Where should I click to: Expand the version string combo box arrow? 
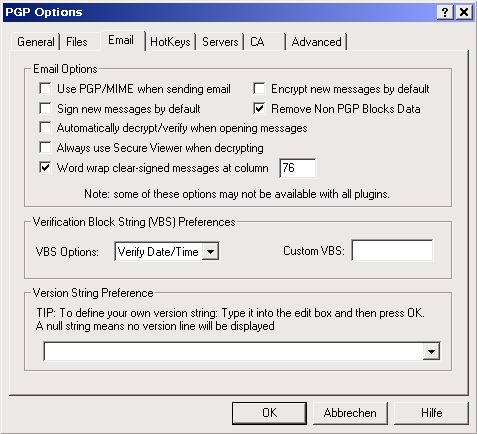click(431, 351)
